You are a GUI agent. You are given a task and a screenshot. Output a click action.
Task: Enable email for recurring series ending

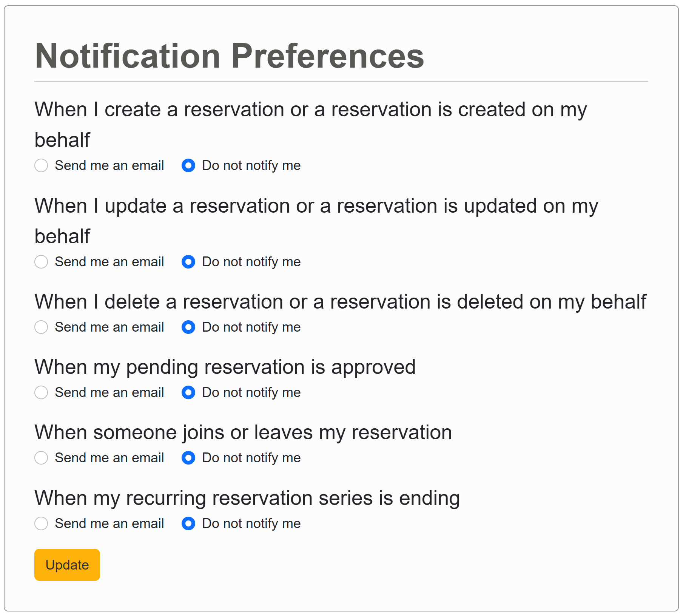[41, 523]
